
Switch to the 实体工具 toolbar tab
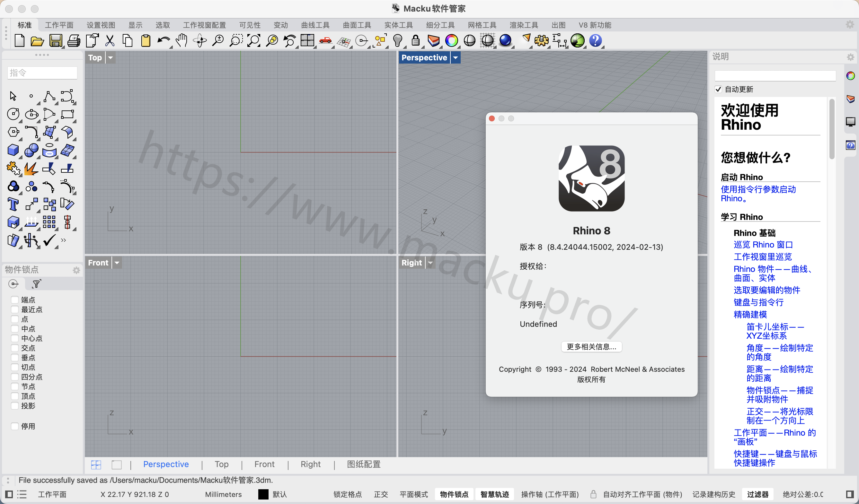click(398, 25)
